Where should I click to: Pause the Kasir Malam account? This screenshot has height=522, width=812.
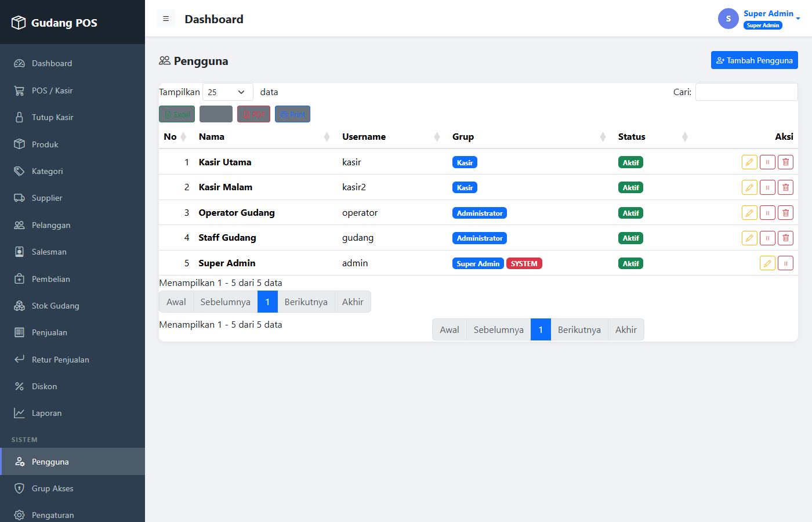767,187
